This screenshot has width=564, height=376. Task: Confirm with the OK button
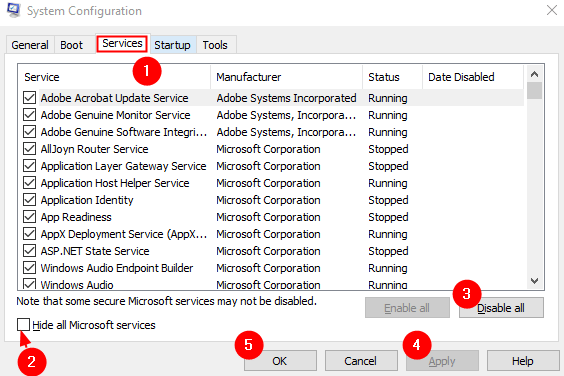pos(280,361)
